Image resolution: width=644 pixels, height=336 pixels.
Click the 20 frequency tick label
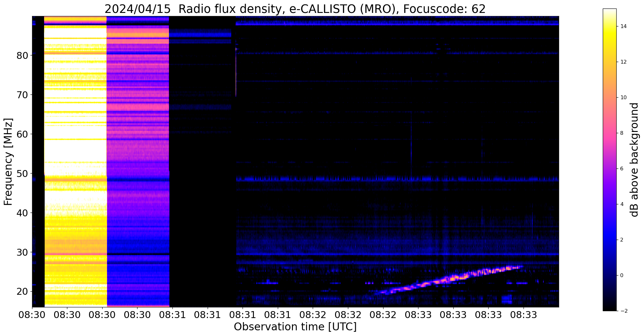tap(22, 292)
